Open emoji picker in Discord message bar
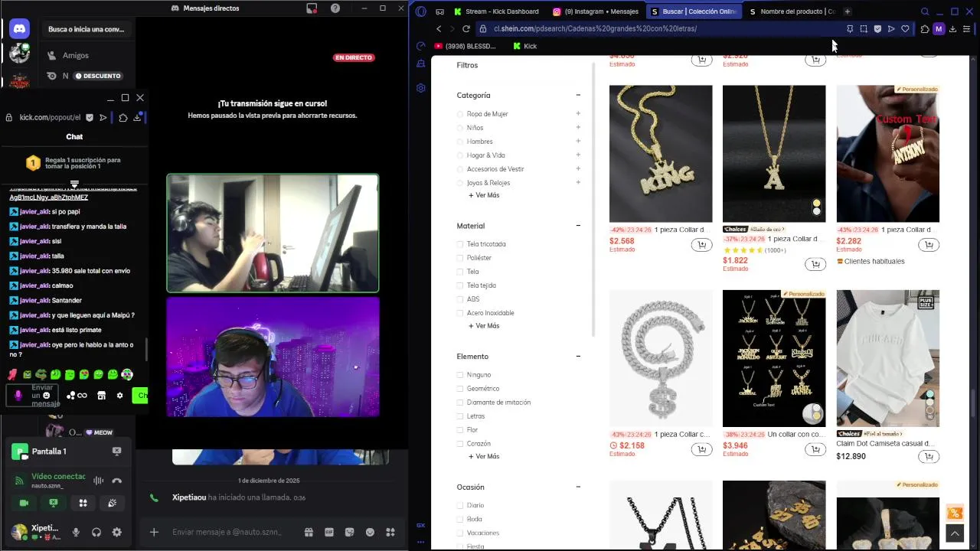Screen dimensions: 980x551 point(370,532)
